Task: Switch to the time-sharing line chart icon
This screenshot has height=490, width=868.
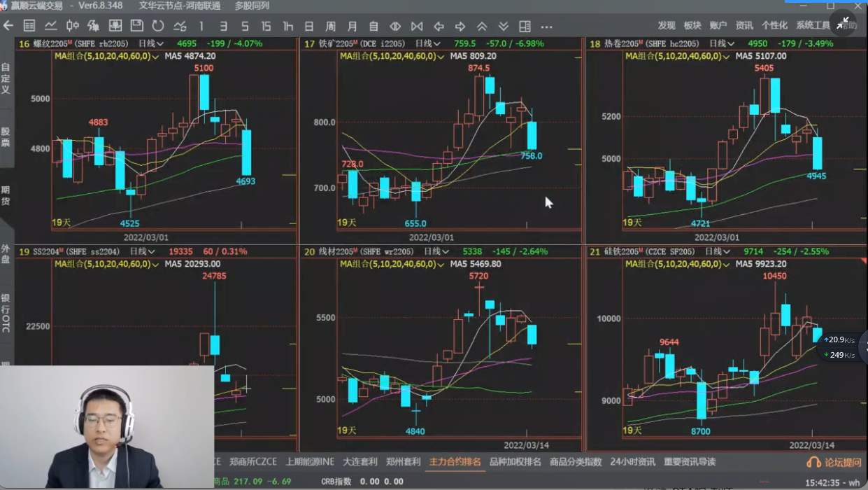Action: pyautogui.click(x=51, y=26)
